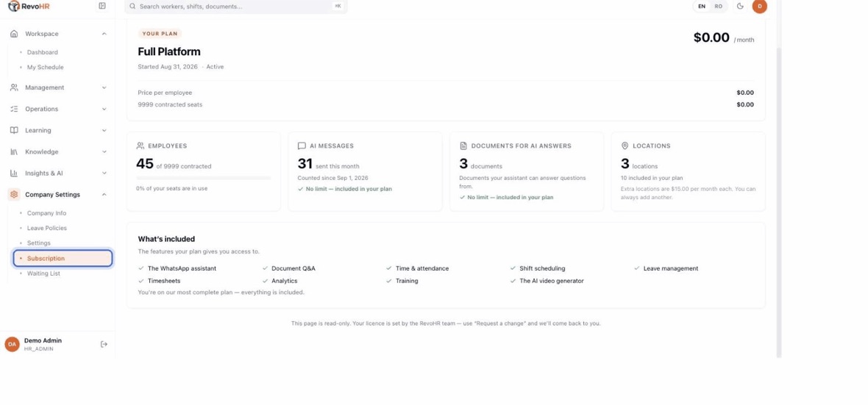Viewport: 868px width, 405px height.
Task: Expand the Management section chevron
Action: coord(104,87)
